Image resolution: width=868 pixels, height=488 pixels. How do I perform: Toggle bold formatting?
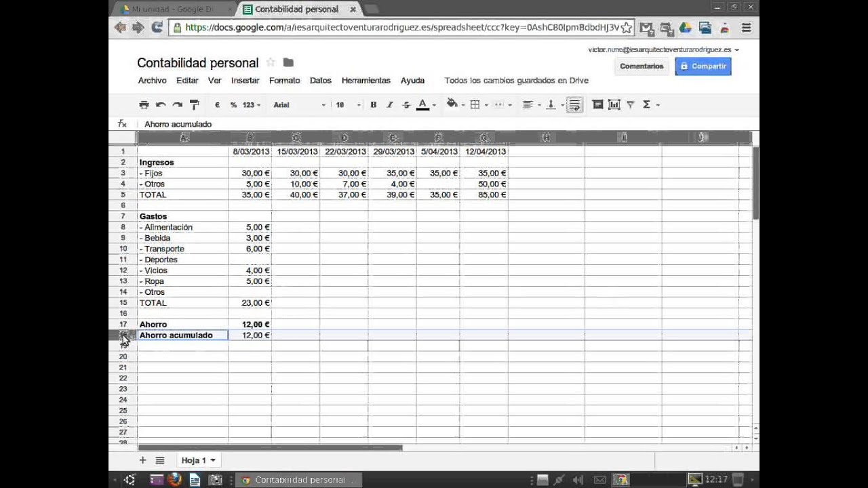click(373, 104)
